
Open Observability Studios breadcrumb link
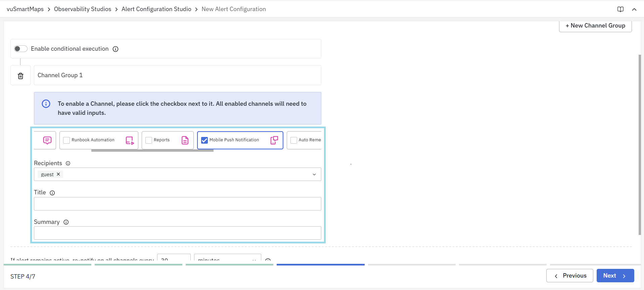pos(82,9)
